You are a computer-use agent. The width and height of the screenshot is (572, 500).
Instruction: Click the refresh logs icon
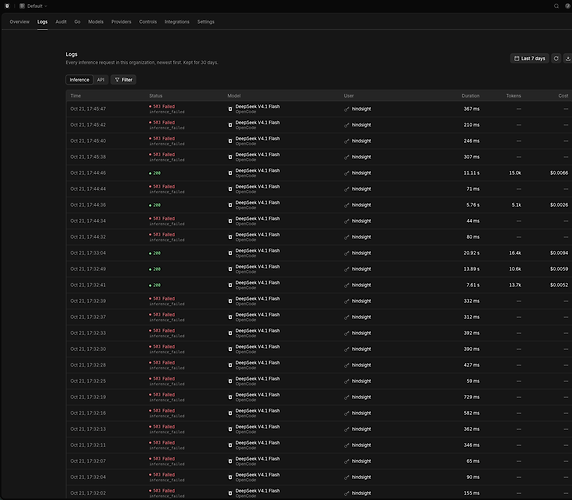coord(556,58)
